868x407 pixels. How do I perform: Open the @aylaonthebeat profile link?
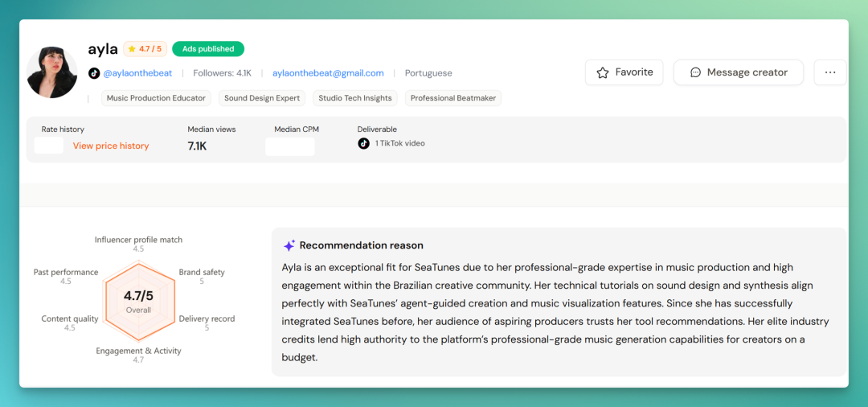pyautogui.click(x=138, y=73)
